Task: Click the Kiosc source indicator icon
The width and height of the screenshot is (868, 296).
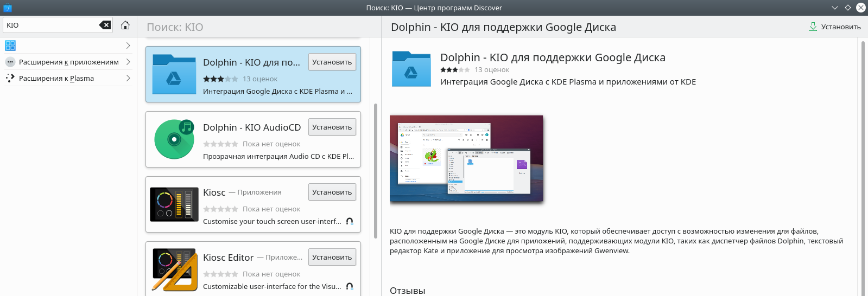Action: coord(350,221)
